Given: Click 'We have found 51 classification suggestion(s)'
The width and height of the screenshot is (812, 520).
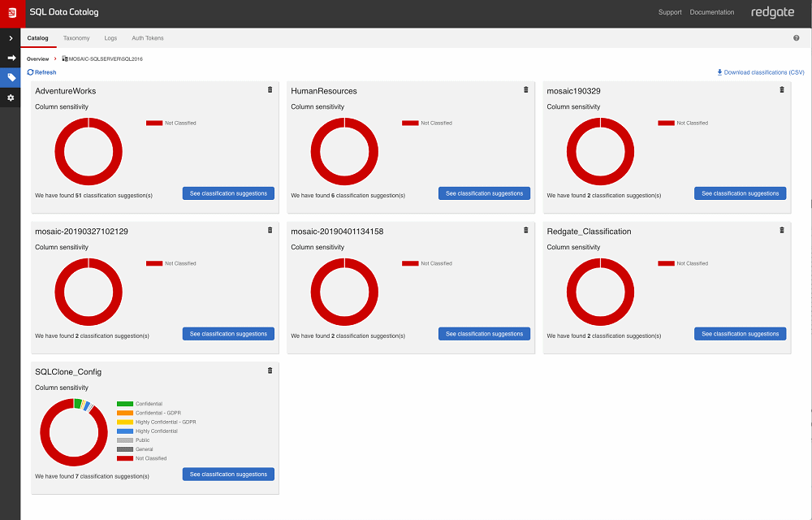Looking at the screenshot, I should point(93,196).
